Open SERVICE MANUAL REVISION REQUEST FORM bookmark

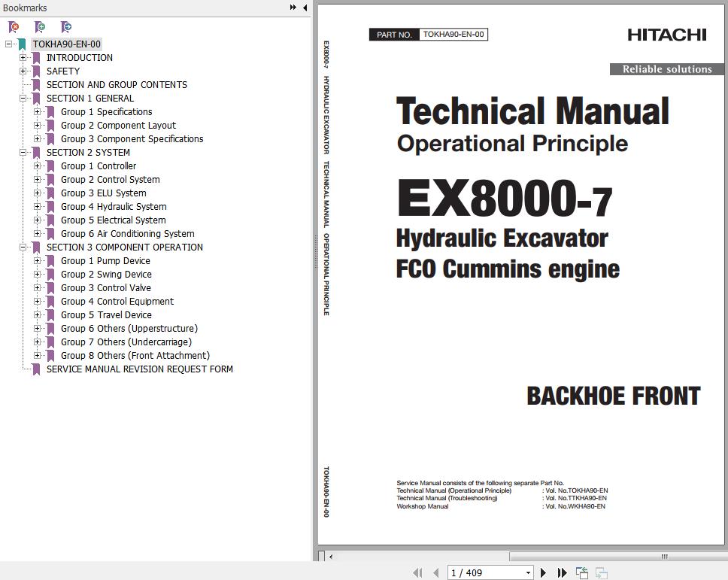coord(140,369)
